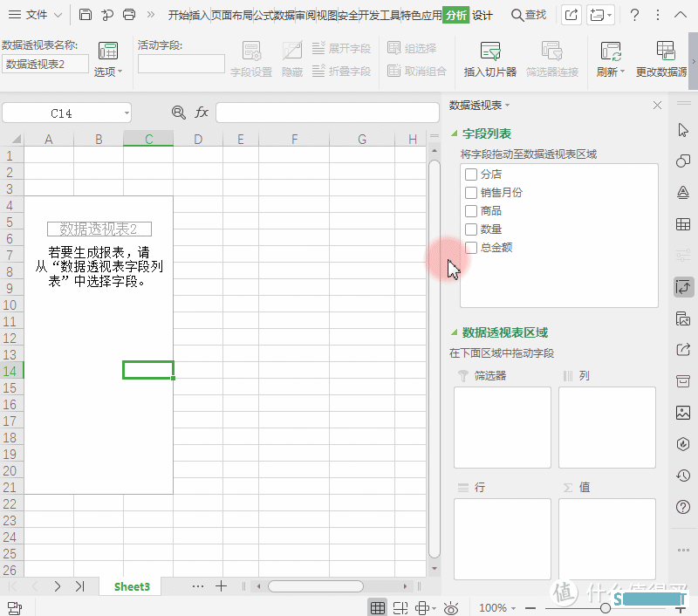Expand more quick access tools chevron
698x616 pixels.
point(151,15)
